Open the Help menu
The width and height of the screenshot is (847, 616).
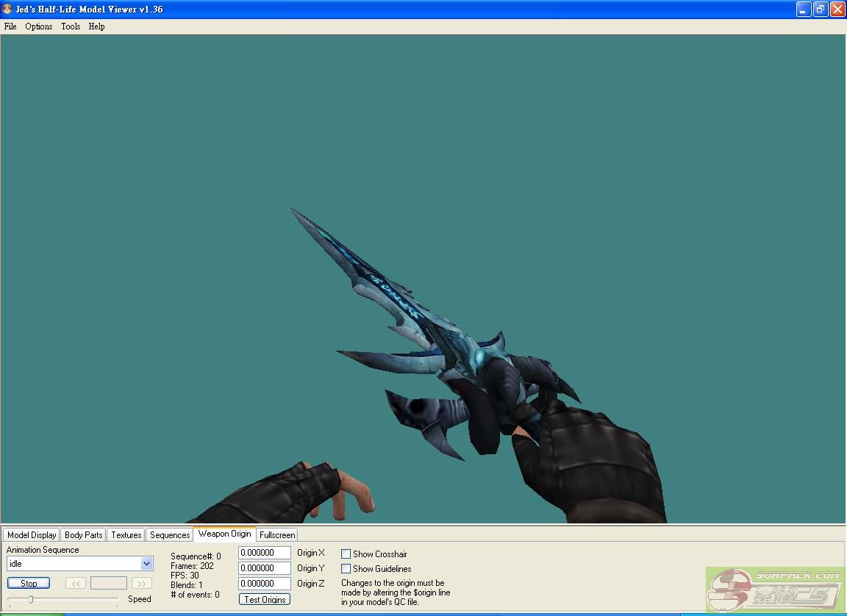96,26
